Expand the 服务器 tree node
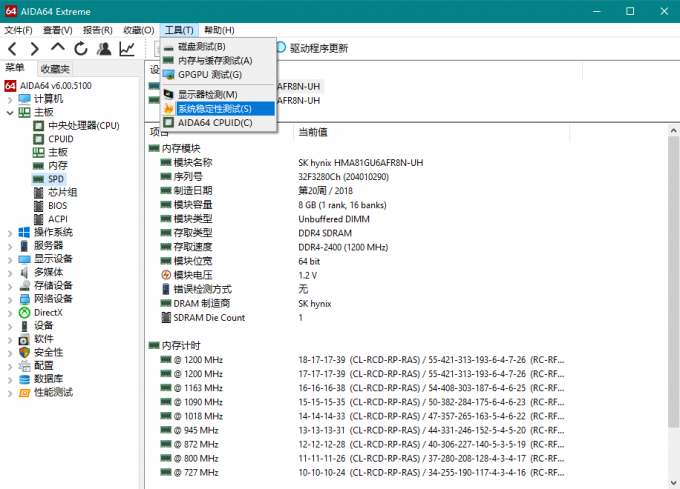 click(10, 246)
